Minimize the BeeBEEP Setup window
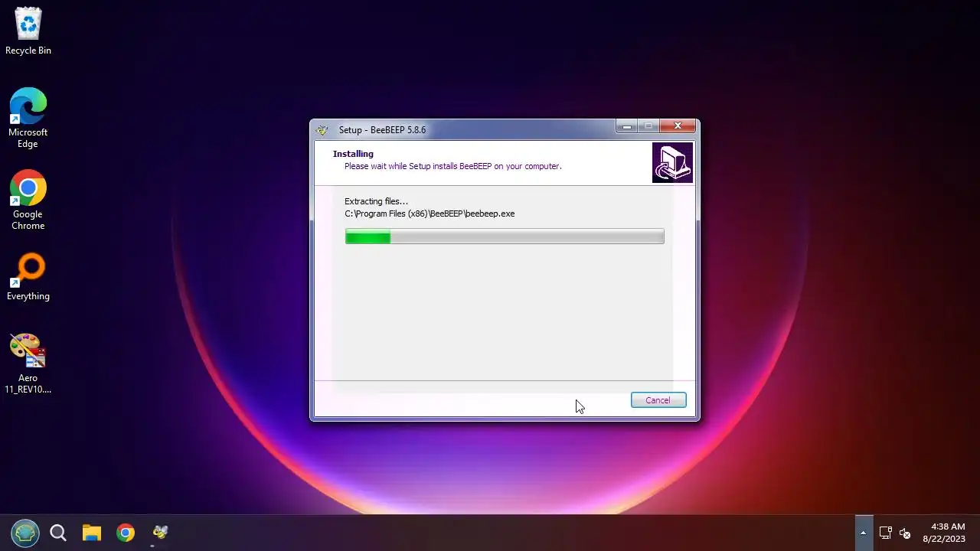Image resolution: width=980 pixels, height=551 pixels. point(627,126)
